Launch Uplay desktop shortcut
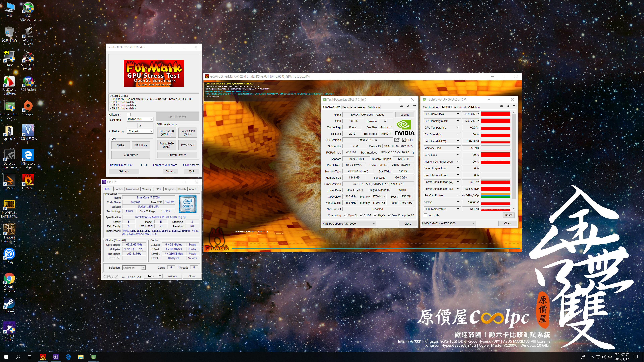The width and height of the screenshot is (644, 362). click(9, 256)
